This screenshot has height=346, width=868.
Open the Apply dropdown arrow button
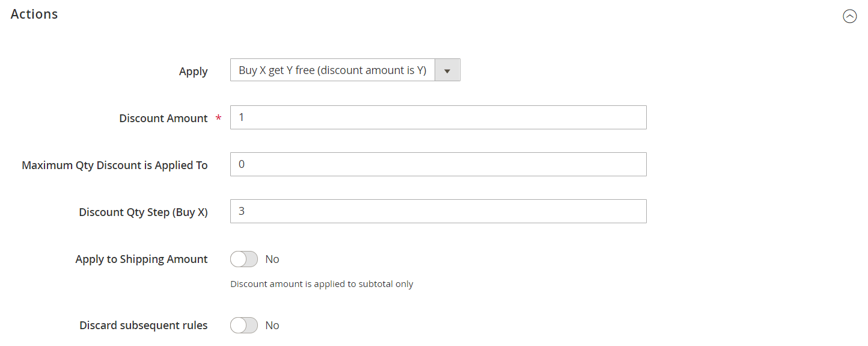447,70
